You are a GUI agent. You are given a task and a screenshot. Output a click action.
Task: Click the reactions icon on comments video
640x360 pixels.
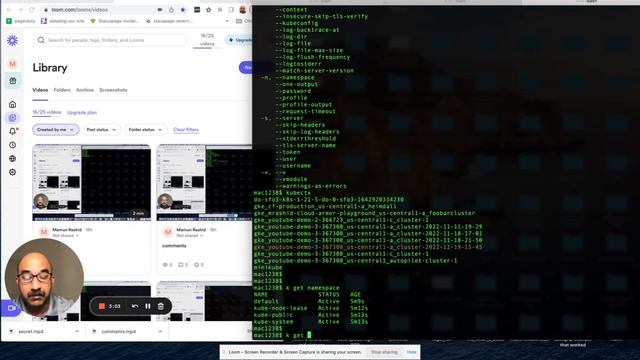click(196, 265)
